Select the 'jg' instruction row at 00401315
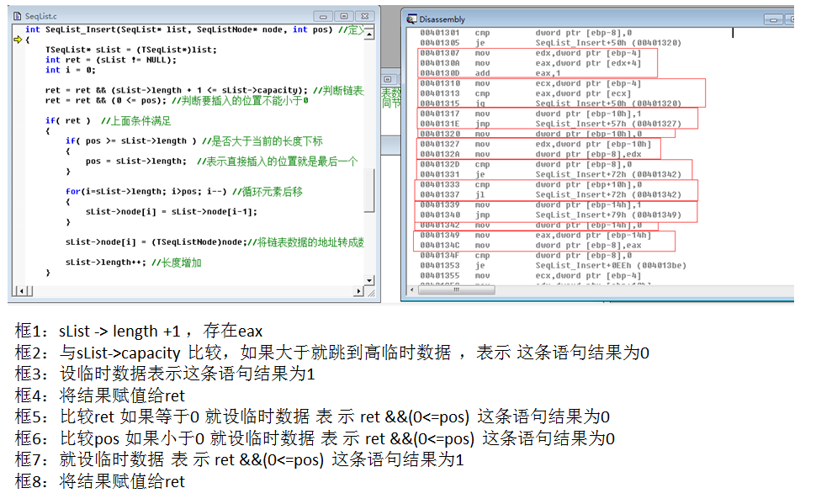The width and height of the screenshot is (816, 504). pyautogui.click(x=551, y=103)
